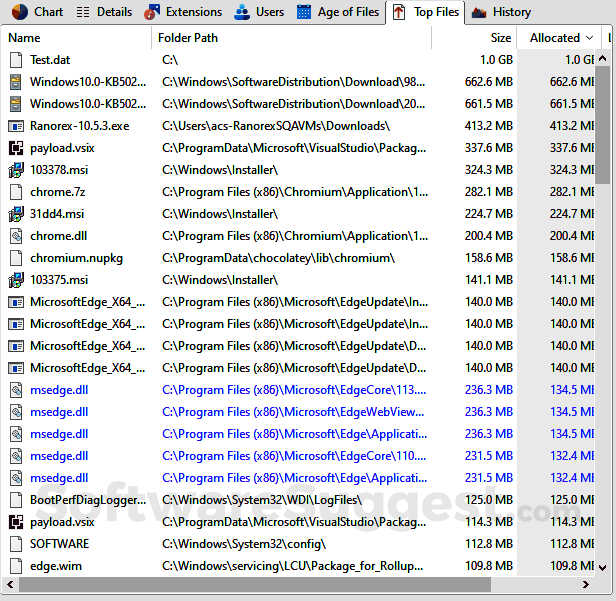Click the Top Files arrow icon
The height and width of the screenshot is (601, 616).
pyautogui.click(x=399, y=12)
